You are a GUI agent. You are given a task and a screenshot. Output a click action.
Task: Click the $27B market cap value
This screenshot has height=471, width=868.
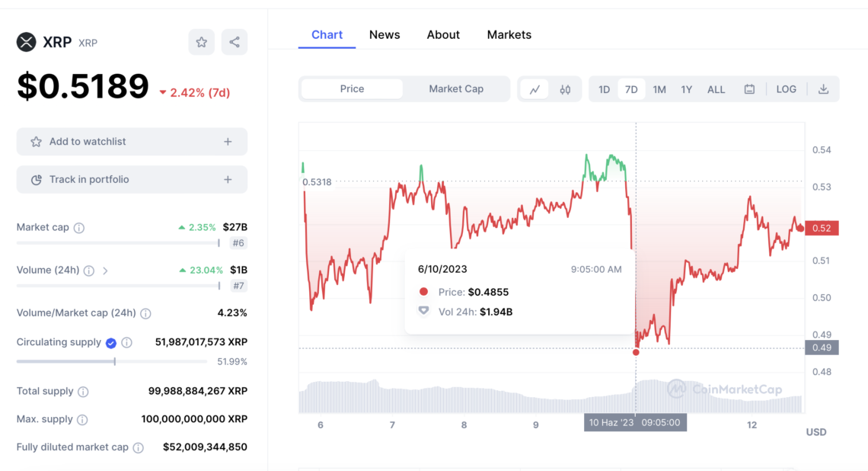235,226
